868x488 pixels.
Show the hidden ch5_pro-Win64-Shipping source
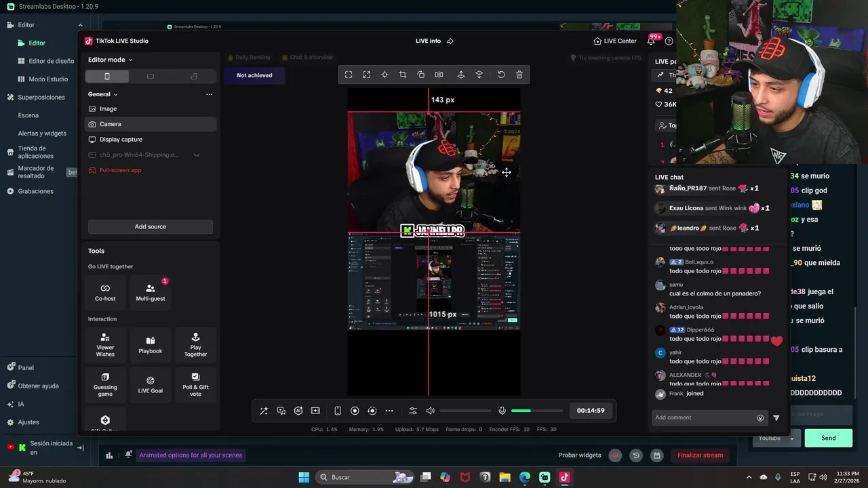pyautogui.click(x=197, y=155)
